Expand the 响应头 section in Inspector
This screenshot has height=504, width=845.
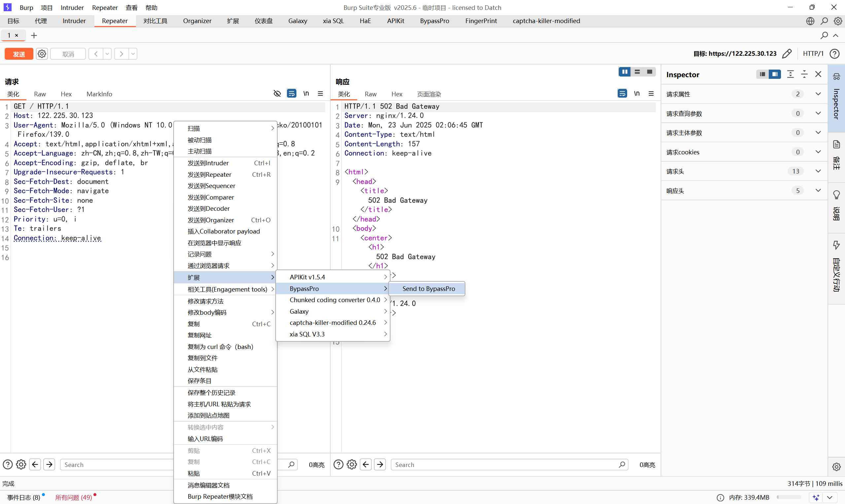(x=818, y=191)
